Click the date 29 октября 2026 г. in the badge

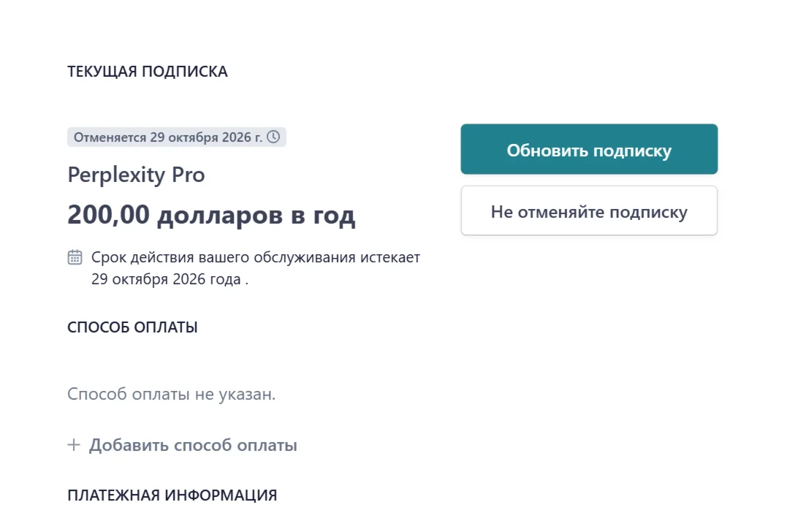click(x=206, y=137)
